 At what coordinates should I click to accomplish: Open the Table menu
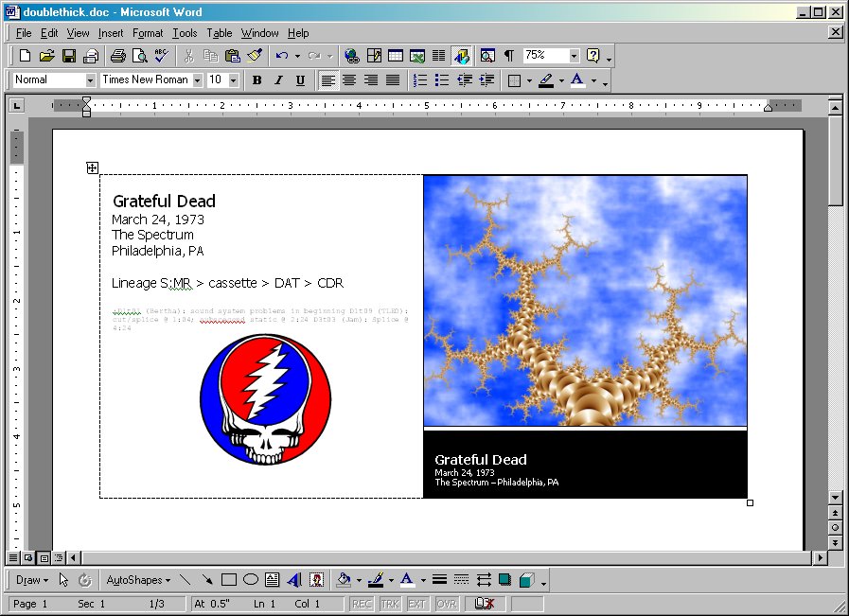(x=220, y=33)
